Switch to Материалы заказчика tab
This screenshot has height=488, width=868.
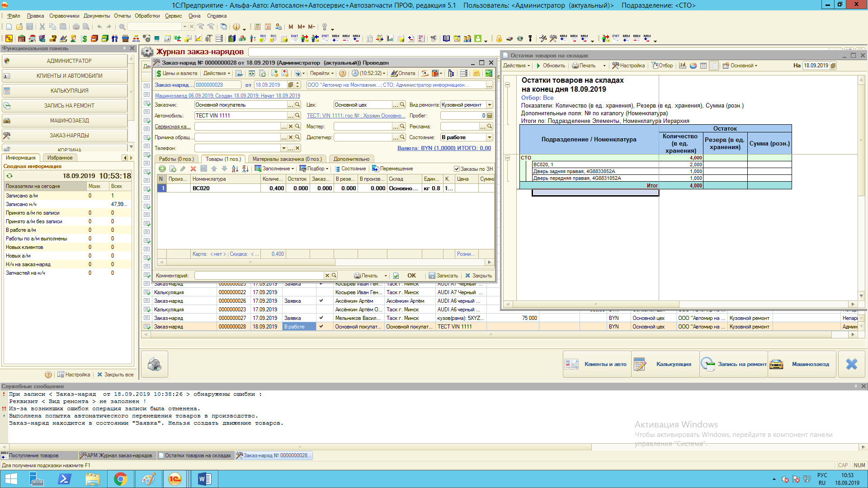(x=287, y=159)
